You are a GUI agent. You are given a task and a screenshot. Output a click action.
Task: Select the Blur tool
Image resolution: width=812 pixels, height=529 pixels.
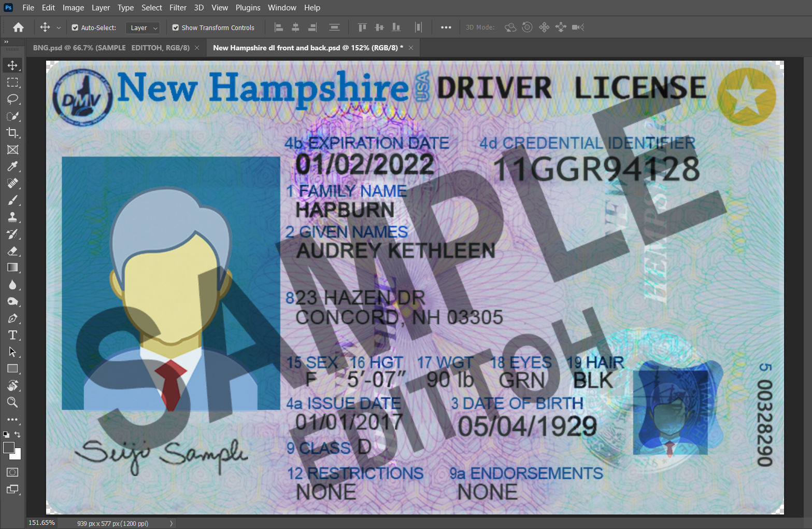tap(12, 285)
